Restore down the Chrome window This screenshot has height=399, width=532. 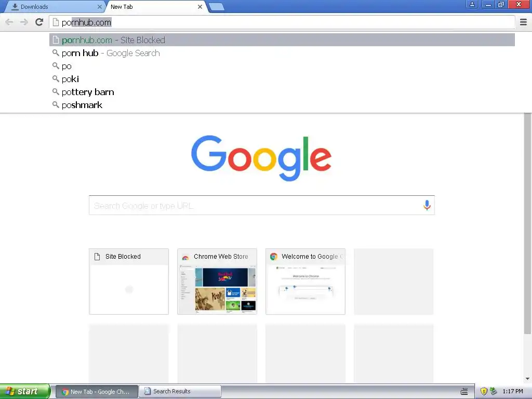click(x=501, y=4)
